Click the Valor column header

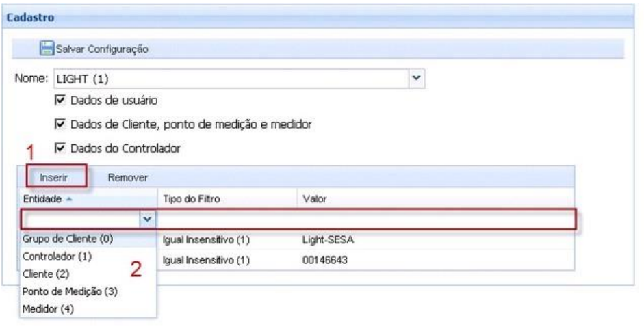point(314,198)
